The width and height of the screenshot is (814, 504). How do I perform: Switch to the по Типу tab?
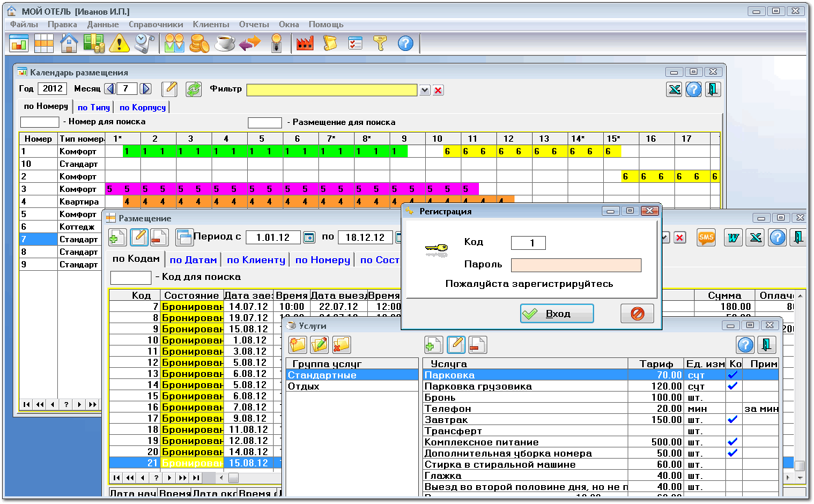pos(93,108)
